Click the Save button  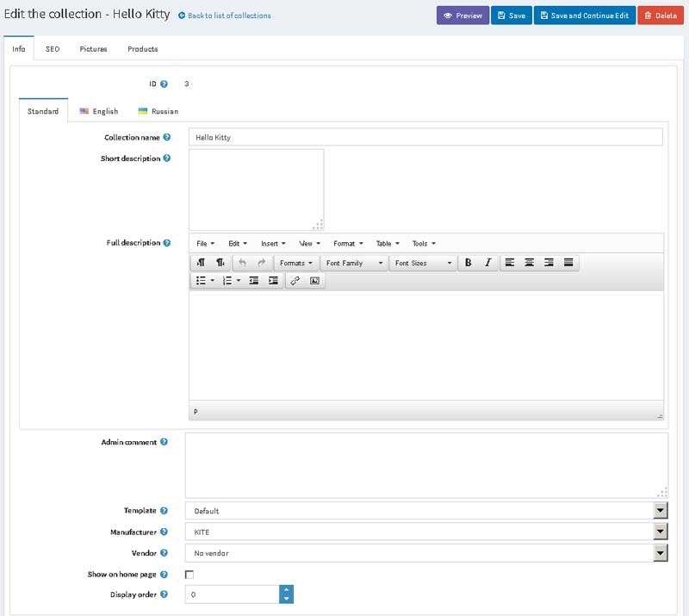[x=511, y=16]
